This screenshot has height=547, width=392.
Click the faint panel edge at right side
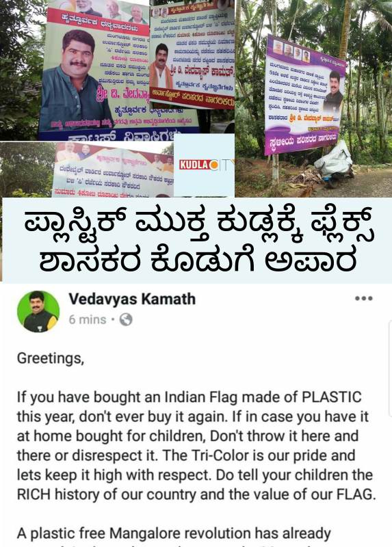pos(390,369)
